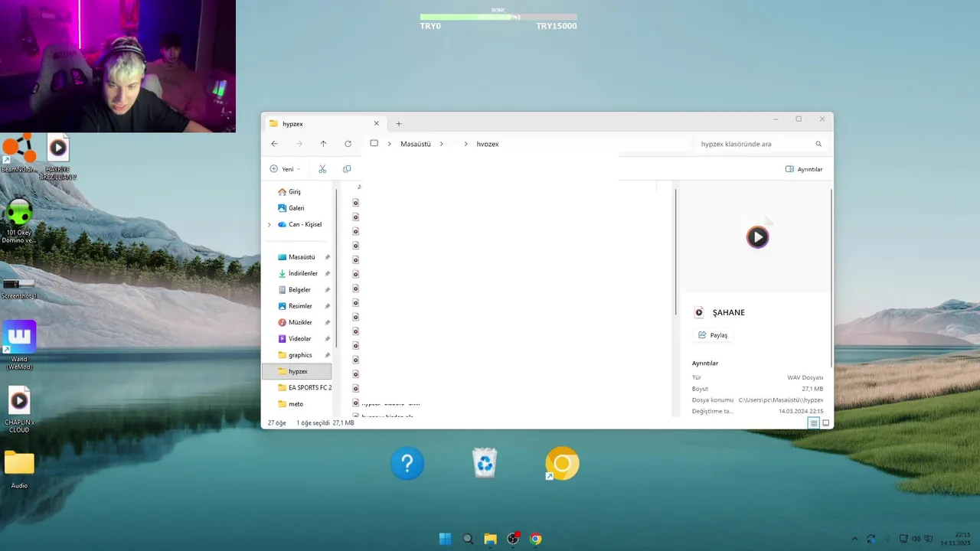This screenshot has width=980, height=551.
Task: Open the graphics folder in sidebar
Action: coord(300,355)
